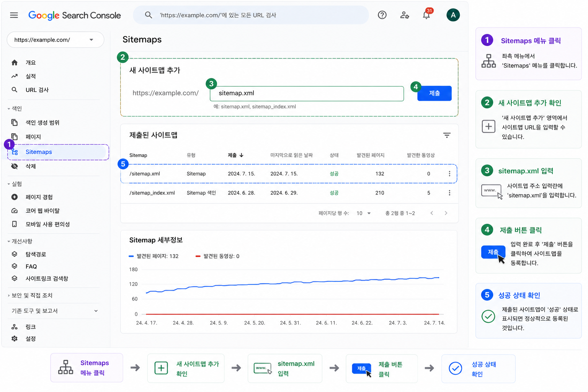588x392 pixels.
Task: Open the https://example.com/ property selector
Action: click(x=56, y=40)
